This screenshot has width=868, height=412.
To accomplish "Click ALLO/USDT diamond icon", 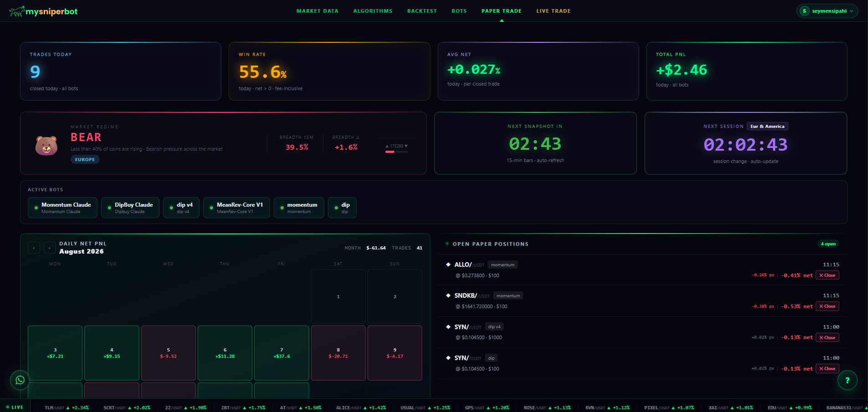I will tap(448, 264).
